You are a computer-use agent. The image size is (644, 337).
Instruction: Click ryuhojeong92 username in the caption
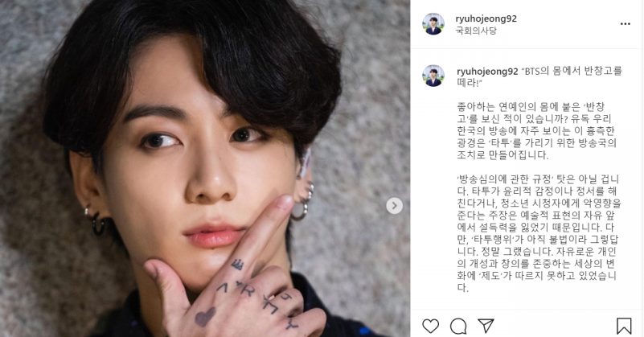click(x=487, y=71)
